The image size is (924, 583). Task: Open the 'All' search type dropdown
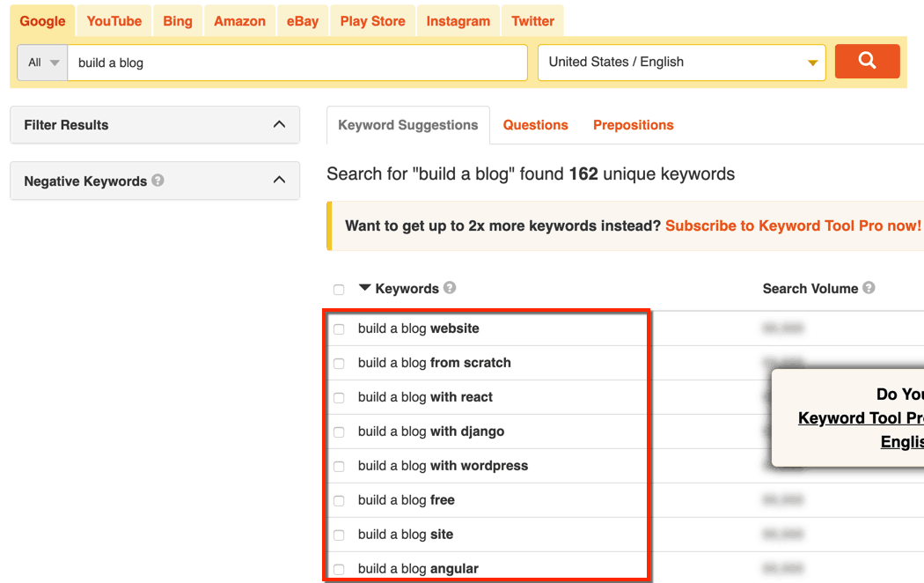pyautogui.click(x=42, y=63)
